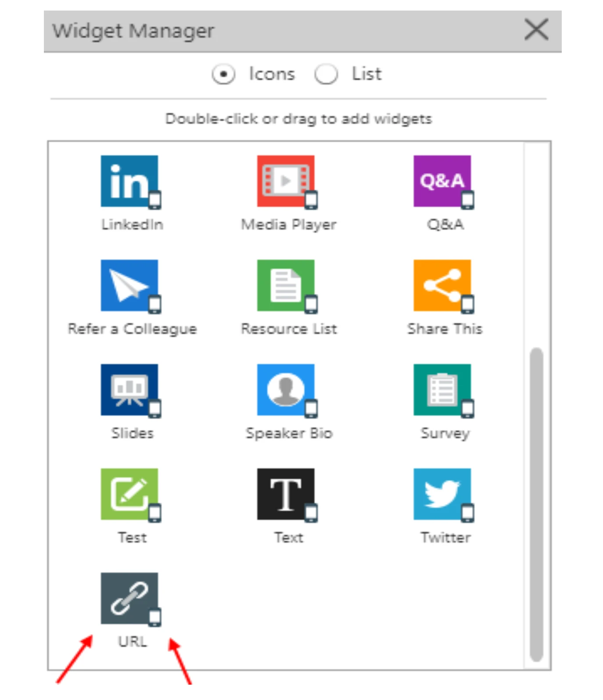Pick the Survey widget icon
Image resolution: width=603 pixels, height=700 pixels.
pos(442,390)
